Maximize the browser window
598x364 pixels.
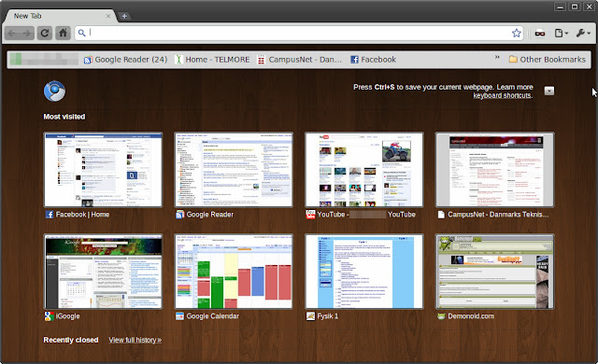[575, 7]
